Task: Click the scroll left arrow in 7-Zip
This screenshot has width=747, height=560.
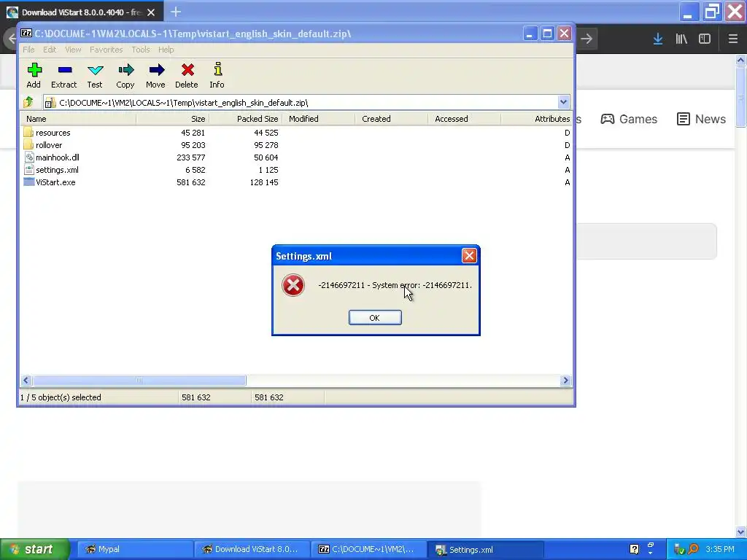Action: pyautogui.click(x=26, y=380)
